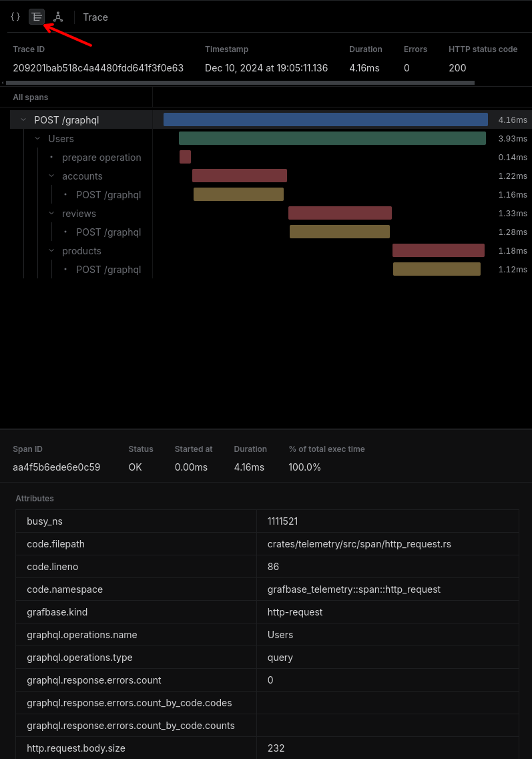Click the red products span bar

(x=438, y=250)
